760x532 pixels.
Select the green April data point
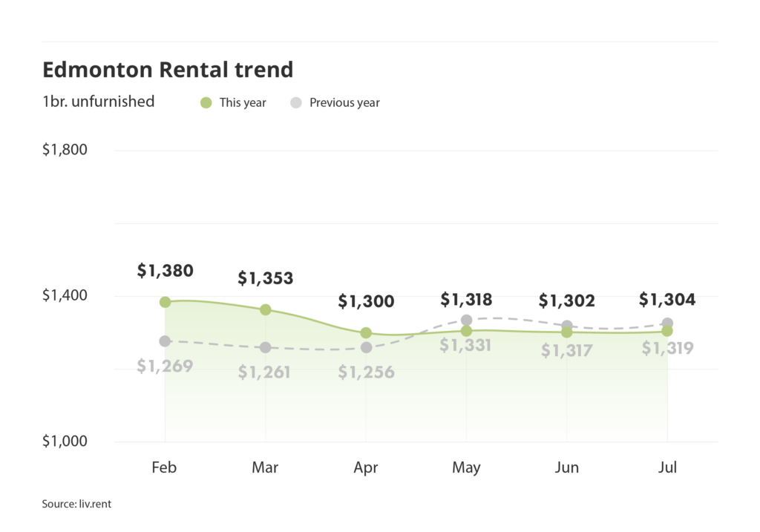click(366, 333)
